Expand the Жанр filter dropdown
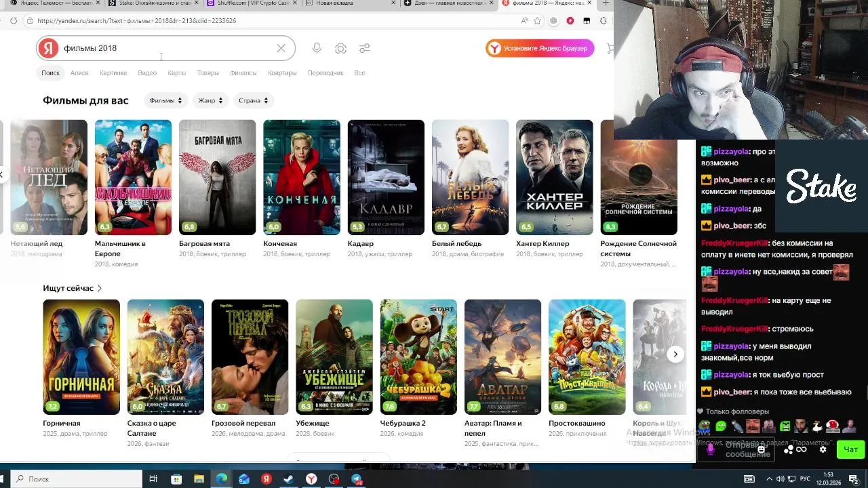The width and height of the screenshot is (868, 488). pyautogui.click(x=210, y=100)
